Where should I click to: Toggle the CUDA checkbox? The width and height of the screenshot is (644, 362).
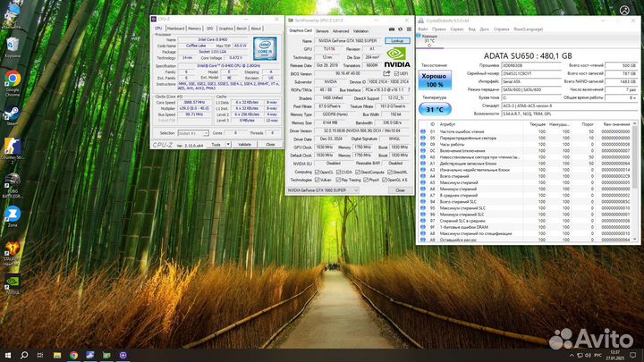coord(338,172)
